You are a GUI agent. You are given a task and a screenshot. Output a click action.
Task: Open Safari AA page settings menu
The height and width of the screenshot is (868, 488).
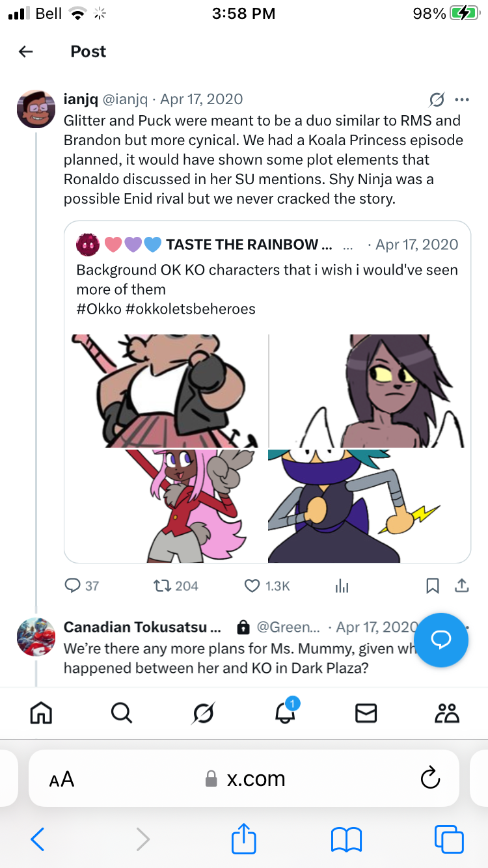click(62, 779)
